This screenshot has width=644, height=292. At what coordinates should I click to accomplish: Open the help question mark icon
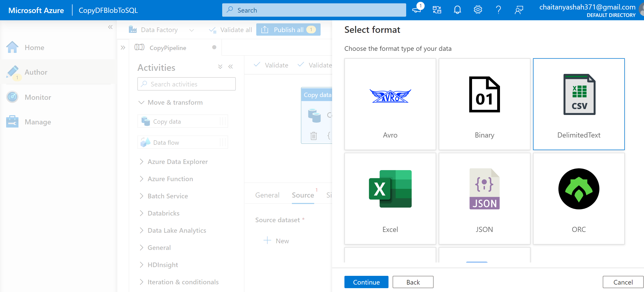point(498,10)
